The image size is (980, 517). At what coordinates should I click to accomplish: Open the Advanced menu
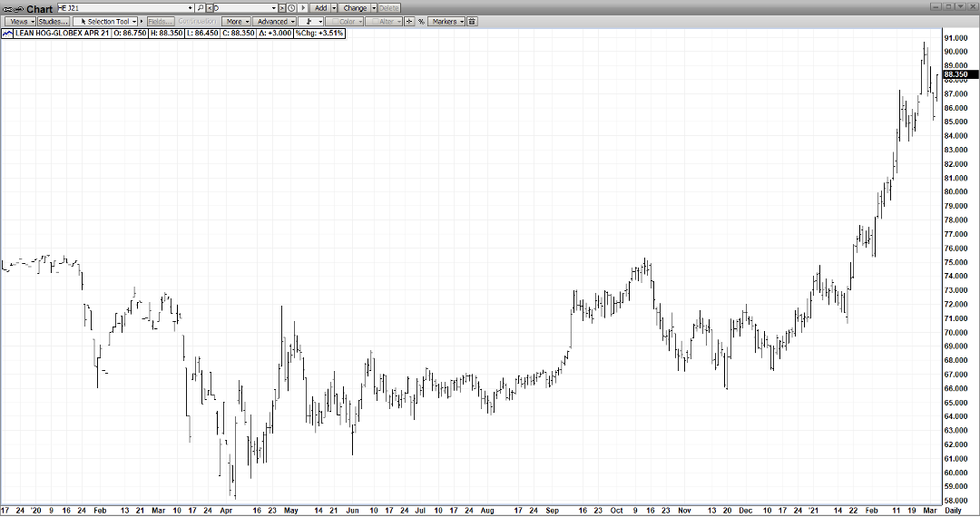(273, 21)
